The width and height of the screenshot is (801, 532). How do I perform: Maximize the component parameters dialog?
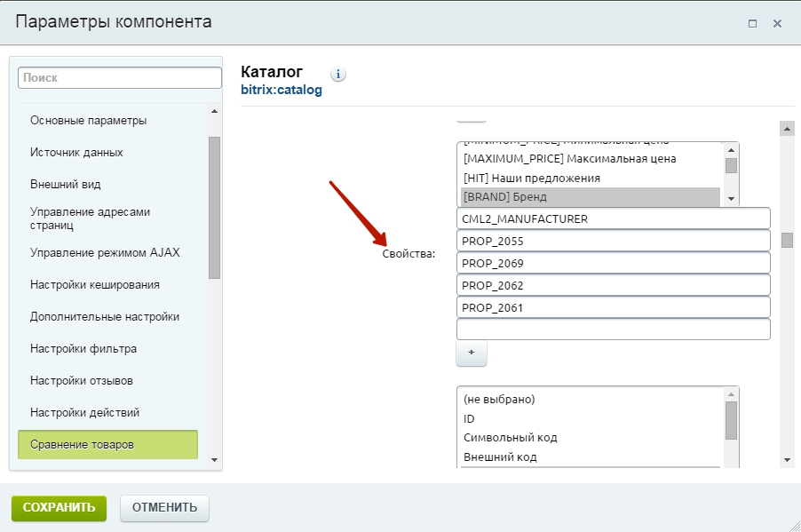(752, 23)
